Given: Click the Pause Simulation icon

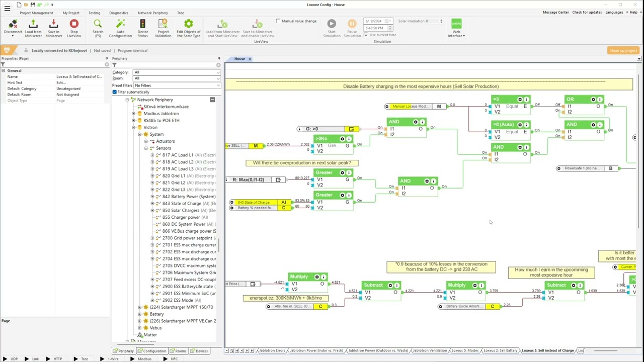Looking at the screenshot, I should coord(352,24).
